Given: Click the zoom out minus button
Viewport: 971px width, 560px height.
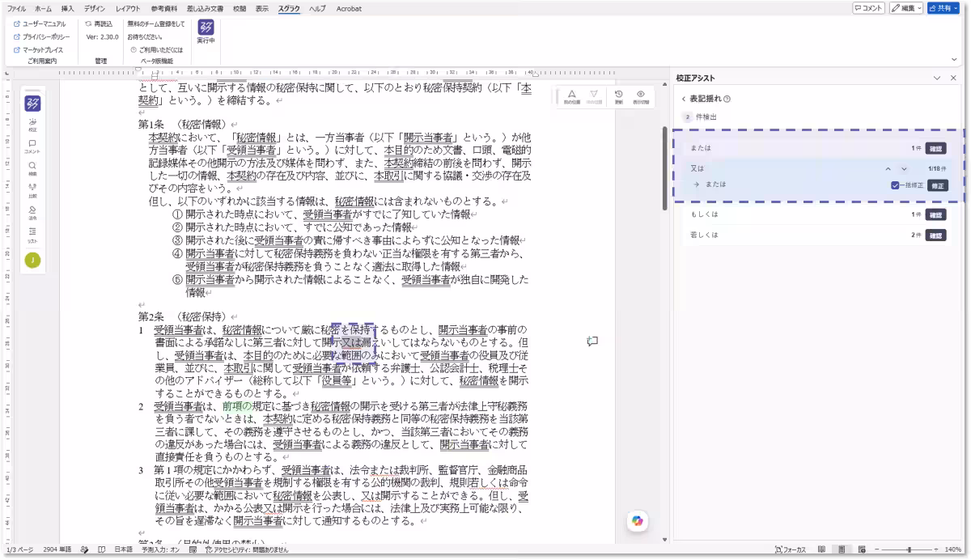Looking at the screenshot, I should pyautogui.click(x=879, y=549).
